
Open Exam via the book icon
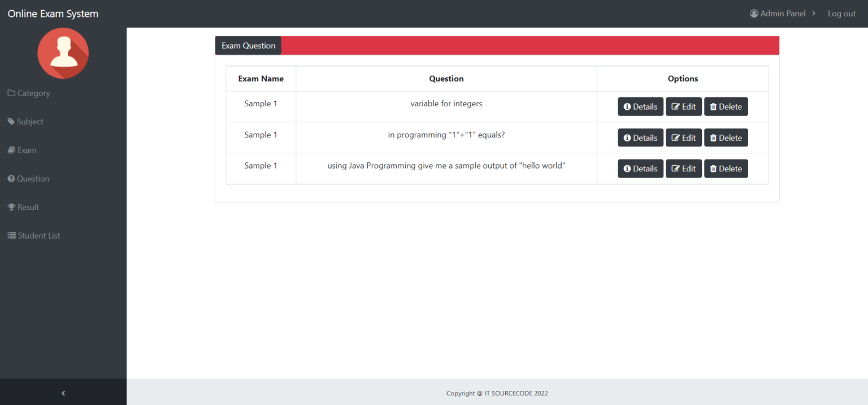pos(11,150)
